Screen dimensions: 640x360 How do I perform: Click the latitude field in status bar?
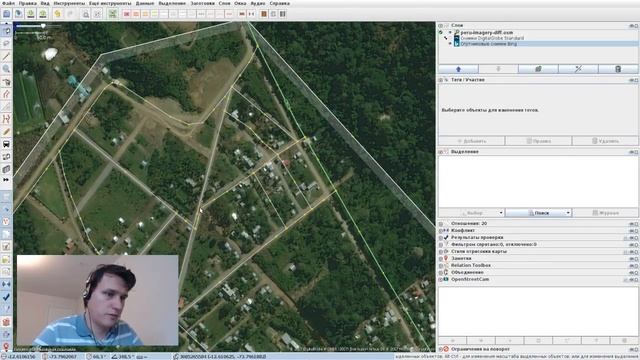[20, 357]
